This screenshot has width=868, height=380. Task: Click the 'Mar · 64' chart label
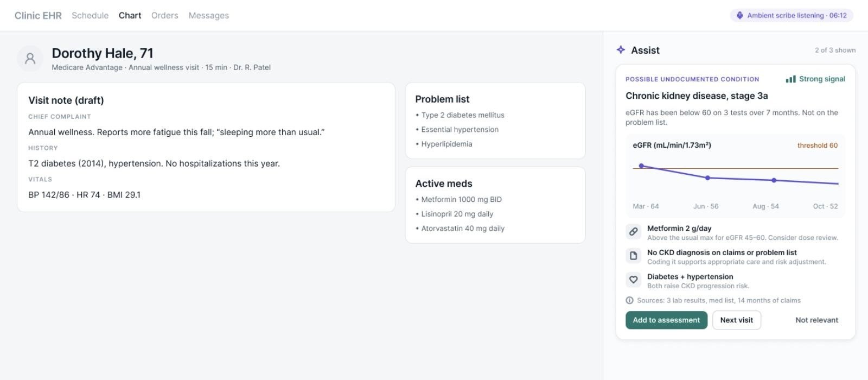[x=646, y=206]
